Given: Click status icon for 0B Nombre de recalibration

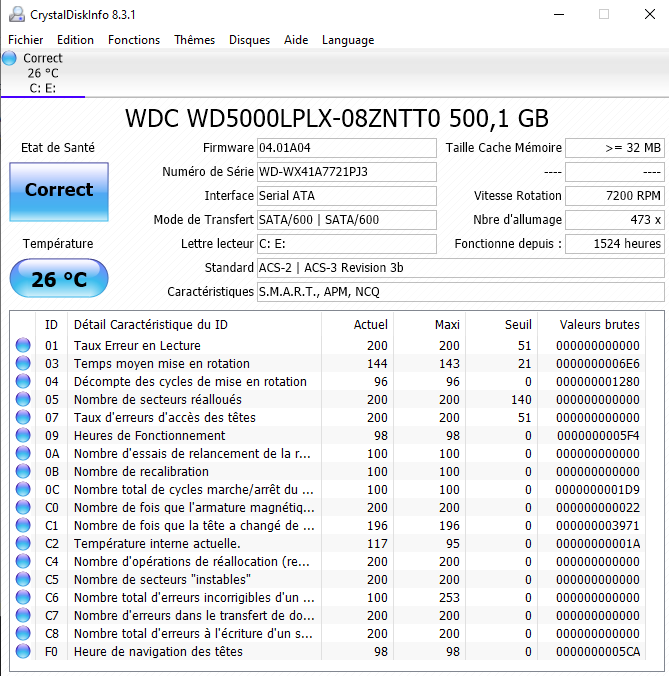Looking at the screenshot, I should [x=23, y=472].
